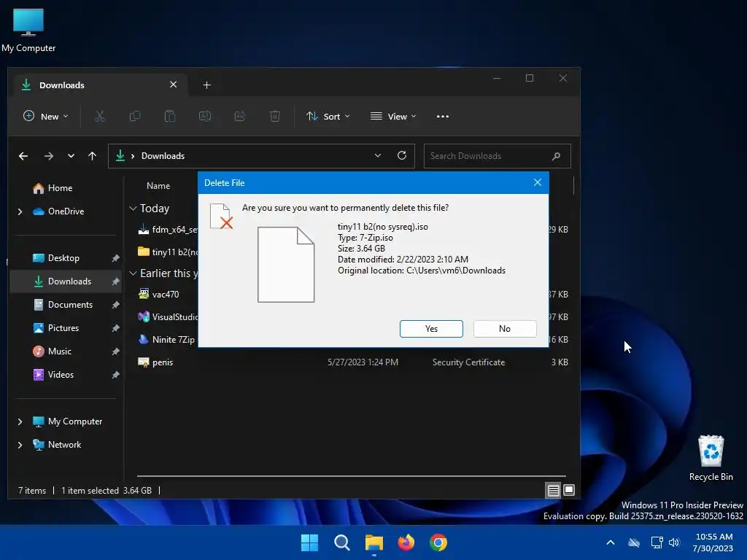Click the Cut scissors icon
747x560 pixels.
point(99,116)
